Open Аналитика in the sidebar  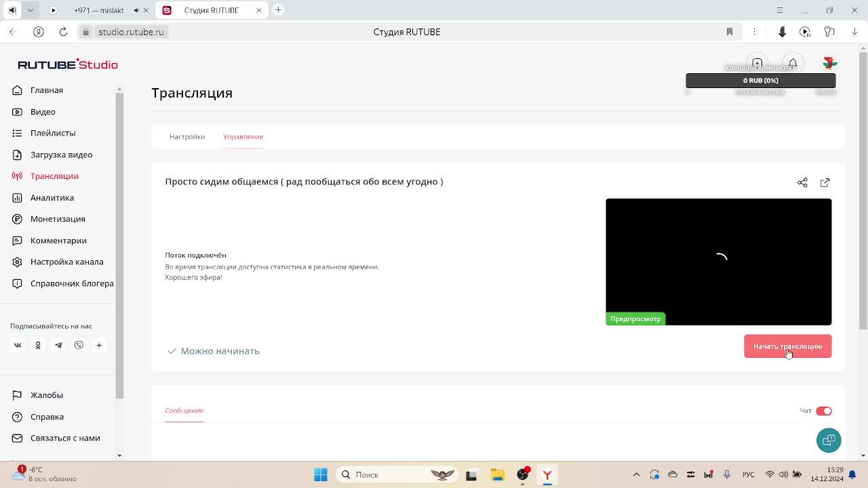52,197
